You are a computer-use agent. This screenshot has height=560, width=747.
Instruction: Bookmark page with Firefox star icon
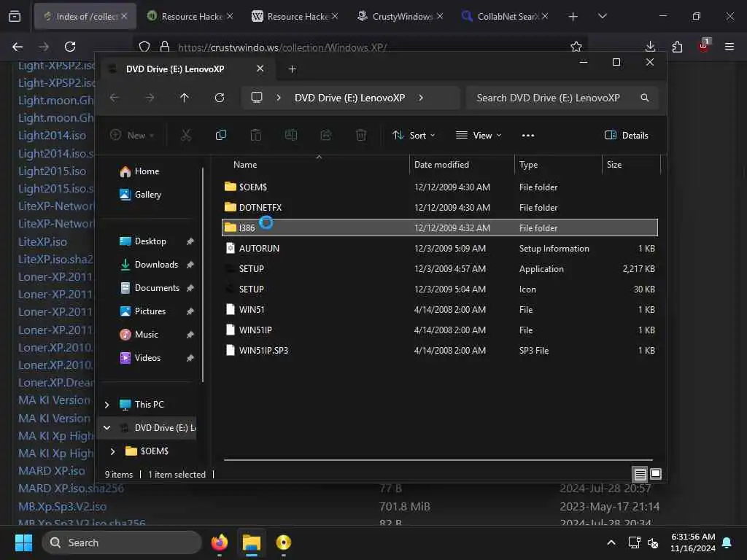click(576, 47)
